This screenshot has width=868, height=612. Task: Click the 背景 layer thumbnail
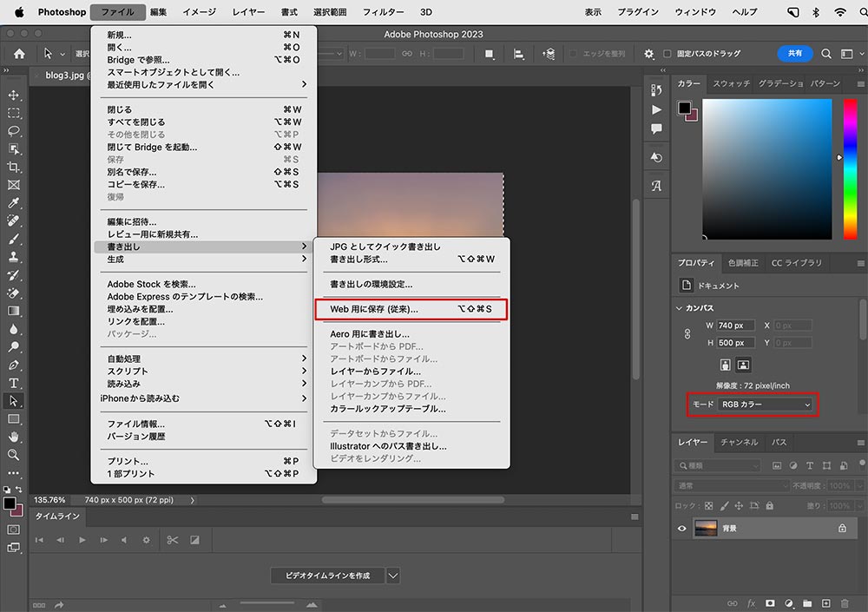click(706, 528)
